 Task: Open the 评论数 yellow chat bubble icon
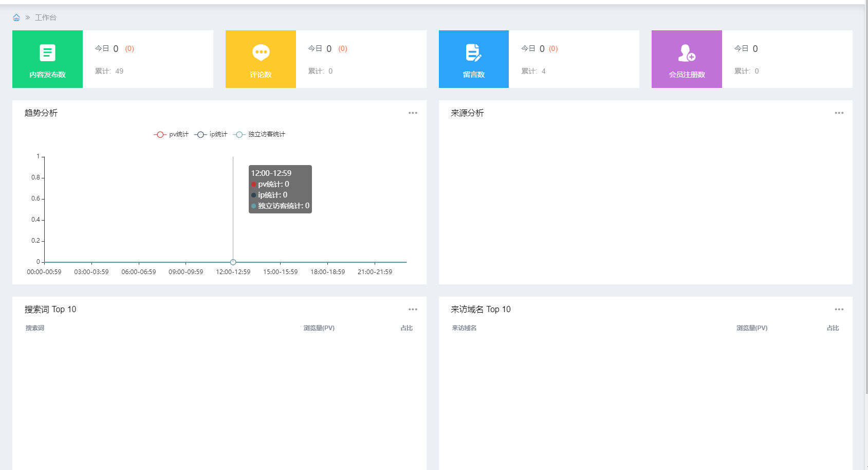click(261, 52)
